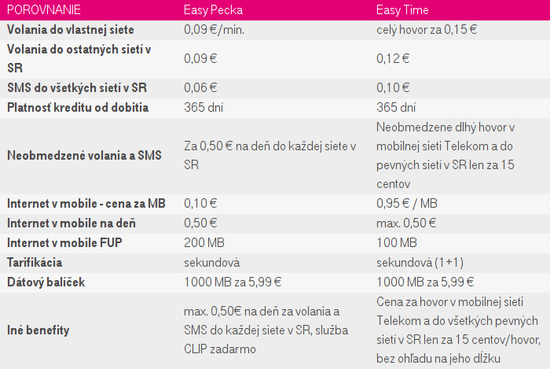Click Neobmedzené volania a SMS label

click(84, 155)
